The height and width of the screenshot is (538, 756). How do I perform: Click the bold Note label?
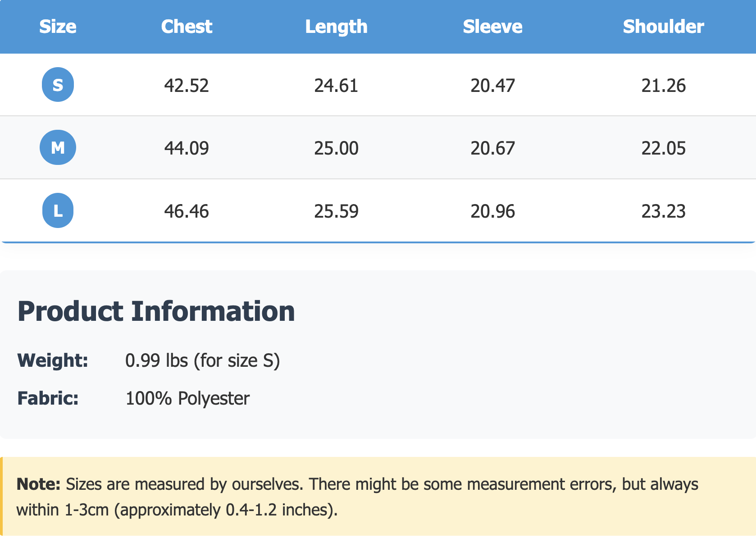(38, 484)
